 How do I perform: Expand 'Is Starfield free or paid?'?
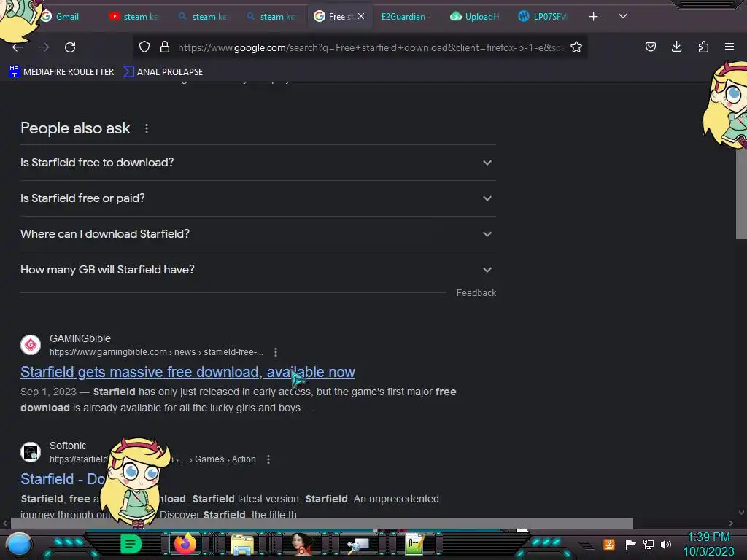pos(258,198)
